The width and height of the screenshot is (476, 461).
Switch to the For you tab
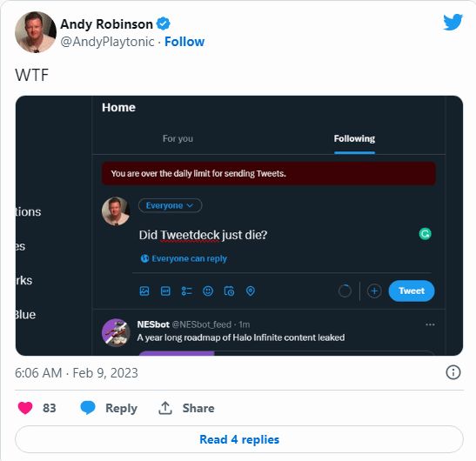[x=178, y=138]
